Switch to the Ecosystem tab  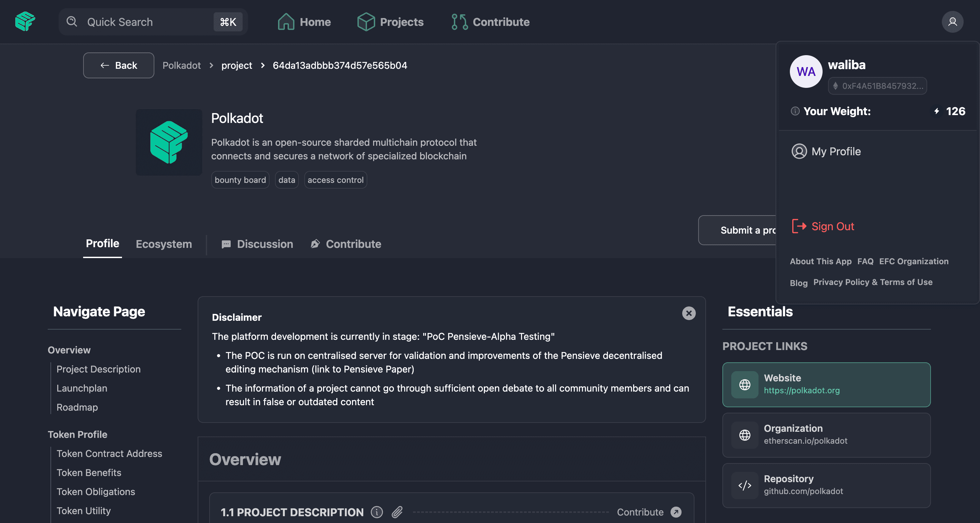tap(164, 244)
